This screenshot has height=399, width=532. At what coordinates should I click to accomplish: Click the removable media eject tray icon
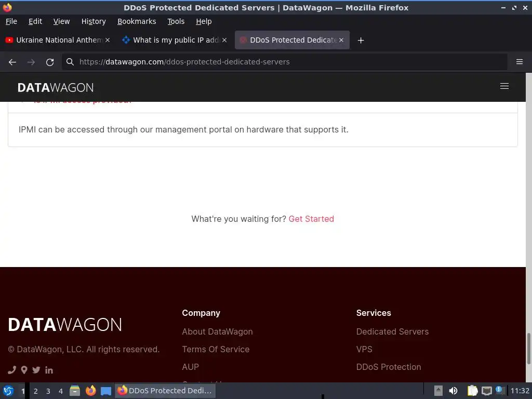[x=438, y=391]
